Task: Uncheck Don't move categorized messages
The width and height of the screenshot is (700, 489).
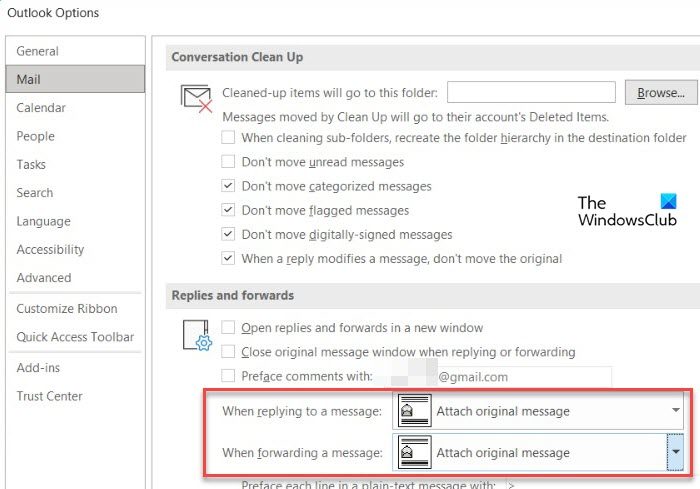Action: 228,185
